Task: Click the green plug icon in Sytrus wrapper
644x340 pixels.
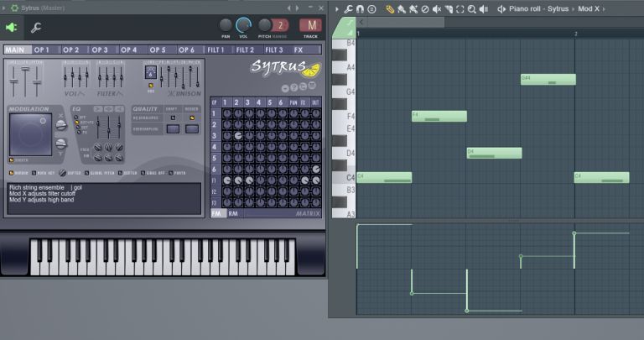Action: point(11,28)
